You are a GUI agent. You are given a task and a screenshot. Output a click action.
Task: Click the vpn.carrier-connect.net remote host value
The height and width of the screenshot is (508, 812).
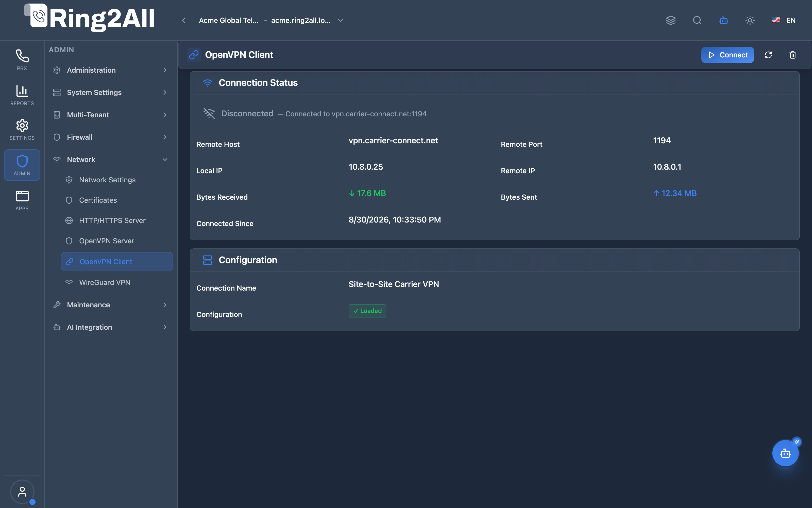pos(393,140)
